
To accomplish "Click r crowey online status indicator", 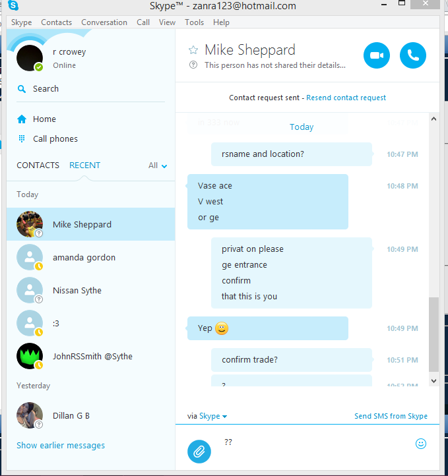I will click(38, 67).
